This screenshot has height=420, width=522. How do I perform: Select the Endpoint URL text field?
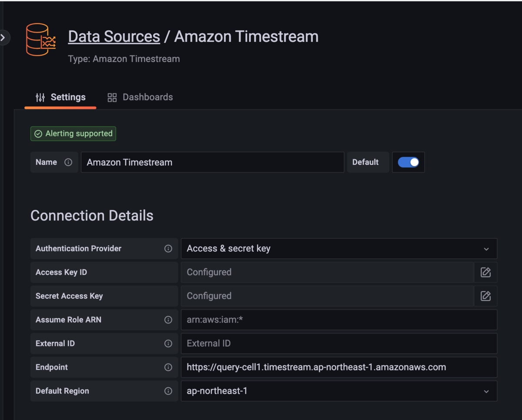339,367
